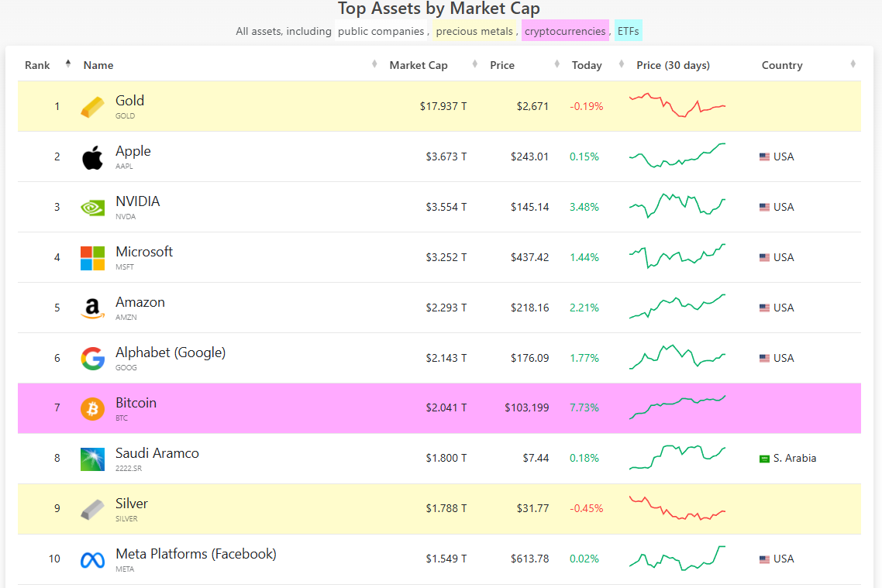The image size is (882, 588).
Task: Click the Apple logo icon
Action: point(92,157)
